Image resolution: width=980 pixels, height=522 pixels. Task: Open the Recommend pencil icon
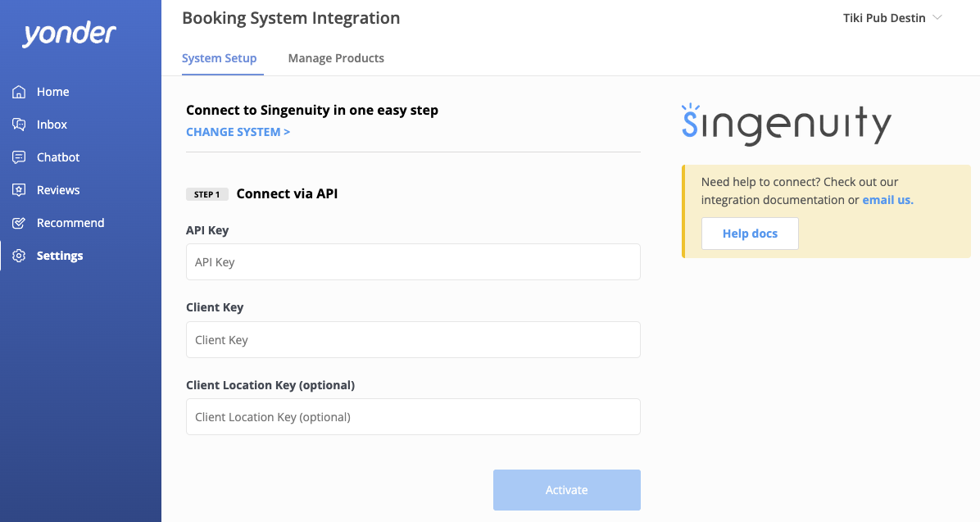point(20,223)
